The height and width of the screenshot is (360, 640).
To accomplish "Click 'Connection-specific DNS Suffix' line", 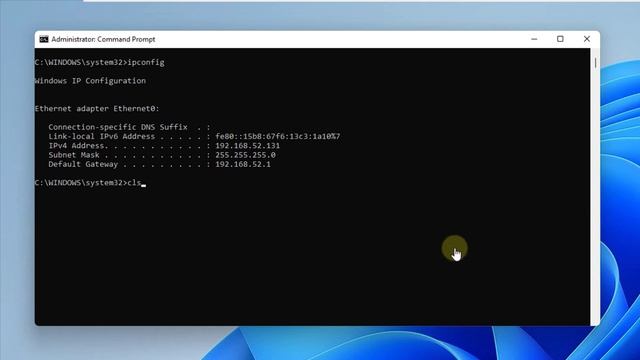I will tap(129, 127).
